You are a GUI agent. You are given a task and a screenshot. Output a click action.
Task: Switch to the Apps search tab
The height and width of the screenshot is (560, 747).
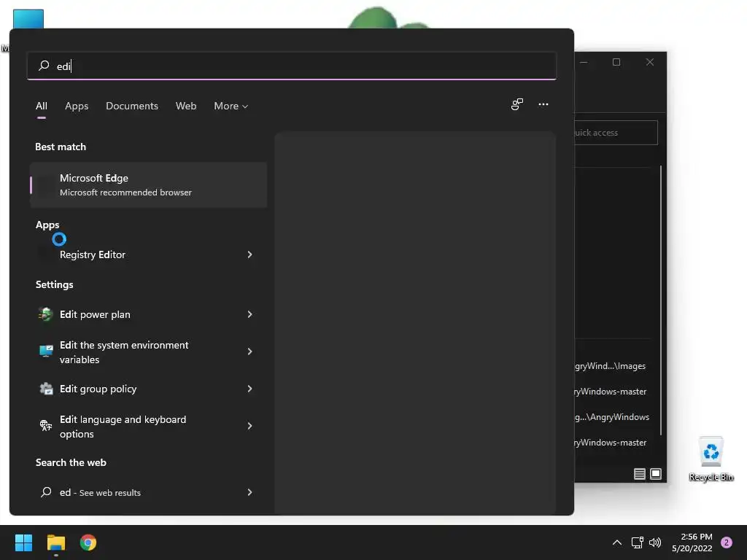point(77,106)
